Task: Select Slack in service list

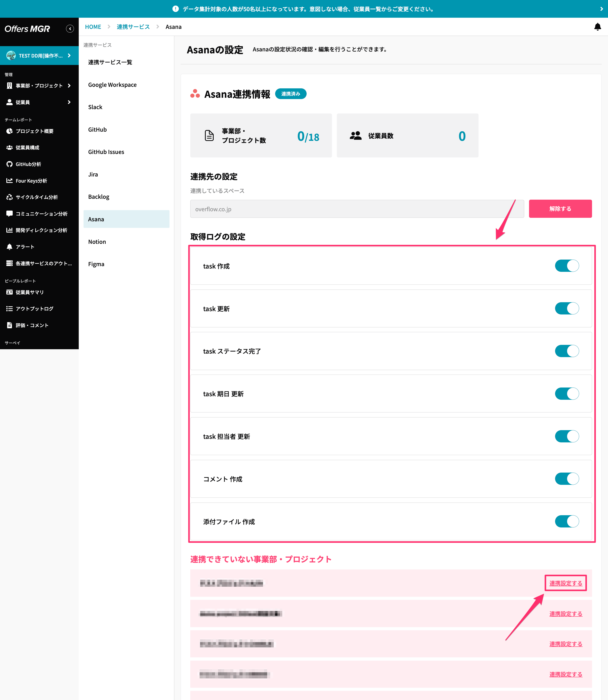Action: (126, 107)
